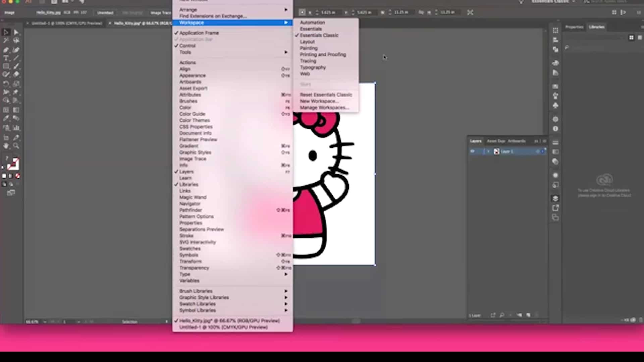644x362 pixels.
Task: Hide Layer 1 with the eye icon
Action: 472,152
